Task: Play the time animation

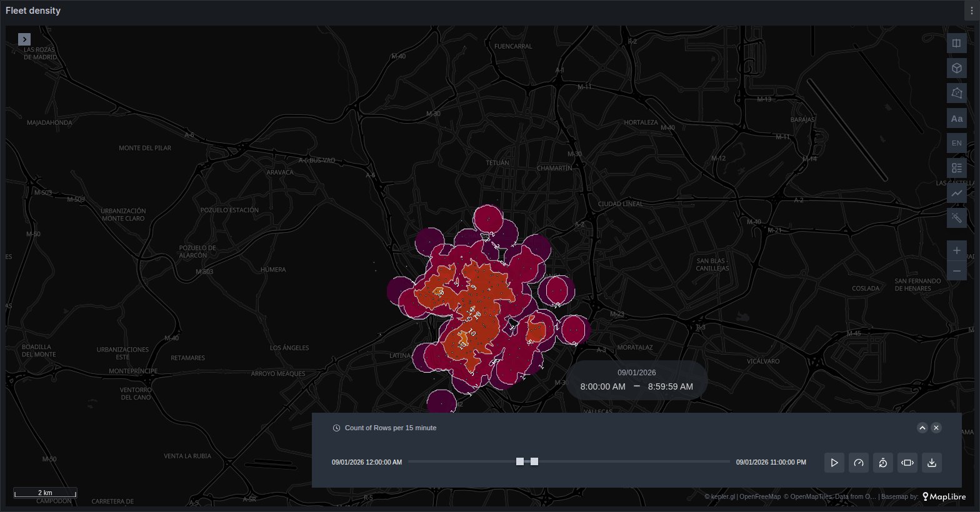Action: (834, 463)
